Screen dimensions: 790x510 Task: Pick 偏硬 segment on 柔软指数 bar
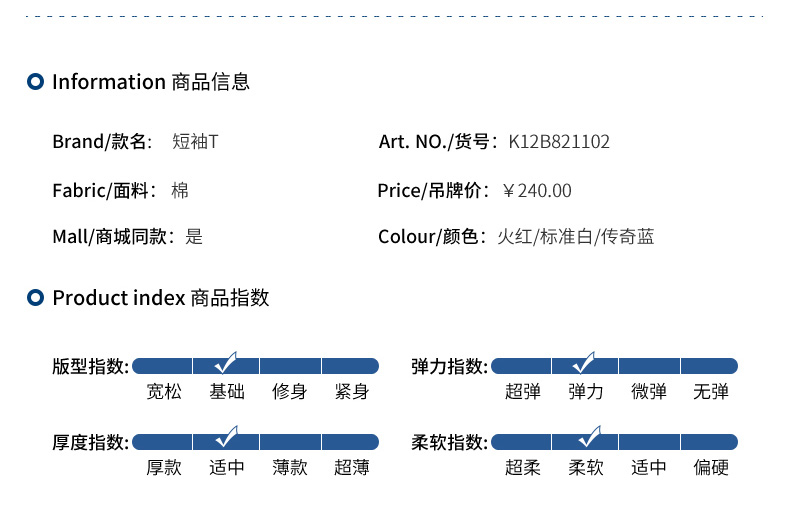709,442
